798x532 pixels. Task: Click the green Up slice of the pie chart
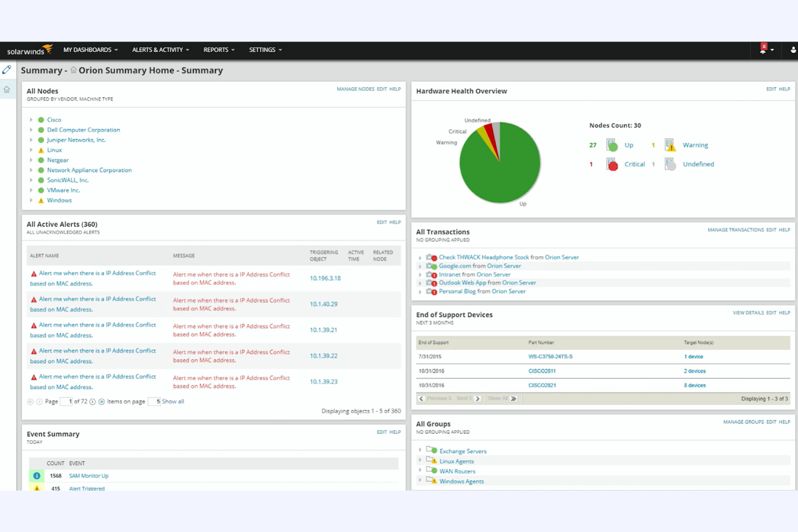[504, 172]
